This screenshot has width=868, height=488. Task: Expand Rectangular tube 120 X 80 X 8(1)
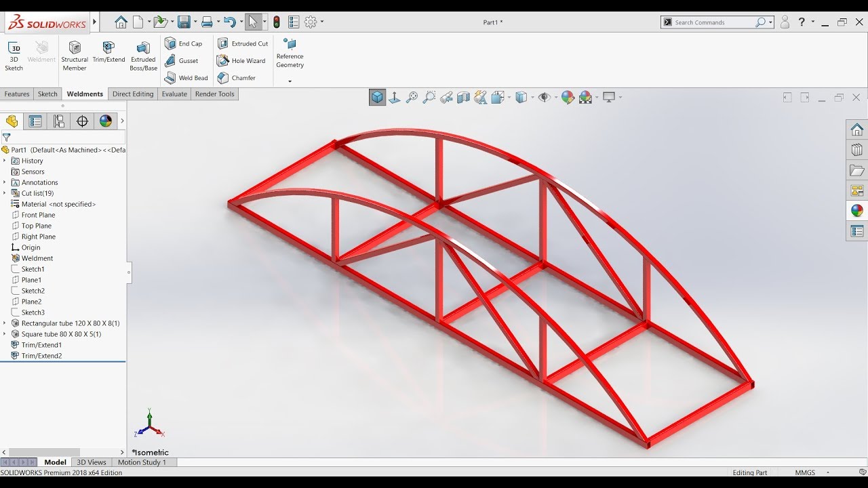tap(5, 323)
